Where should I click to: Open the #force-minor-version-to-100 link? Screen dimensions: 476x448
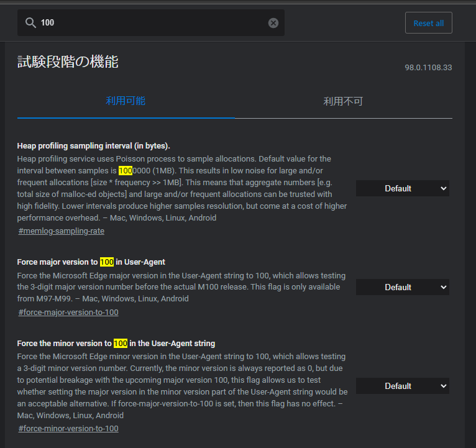[x=68, y=429]
